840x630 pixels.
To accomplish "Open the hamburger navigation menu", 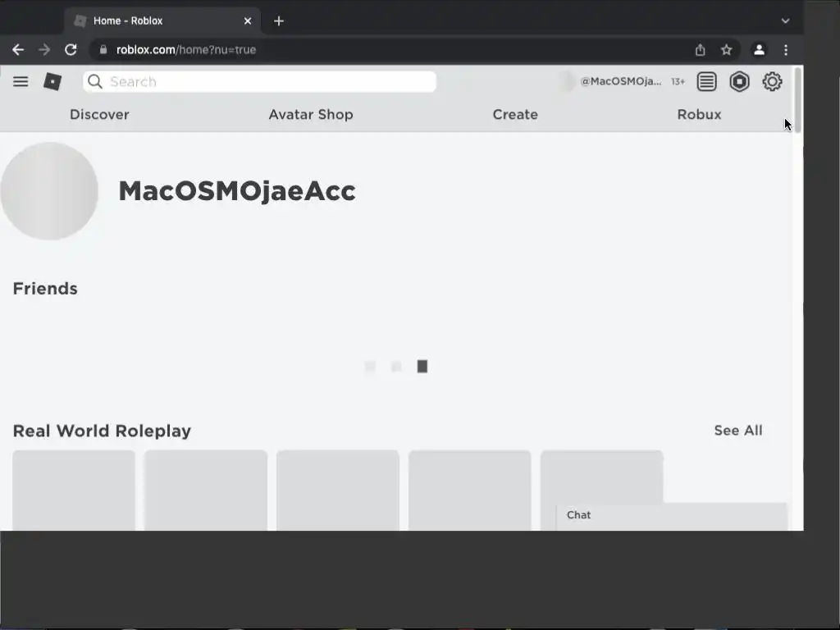I will 21,81.
